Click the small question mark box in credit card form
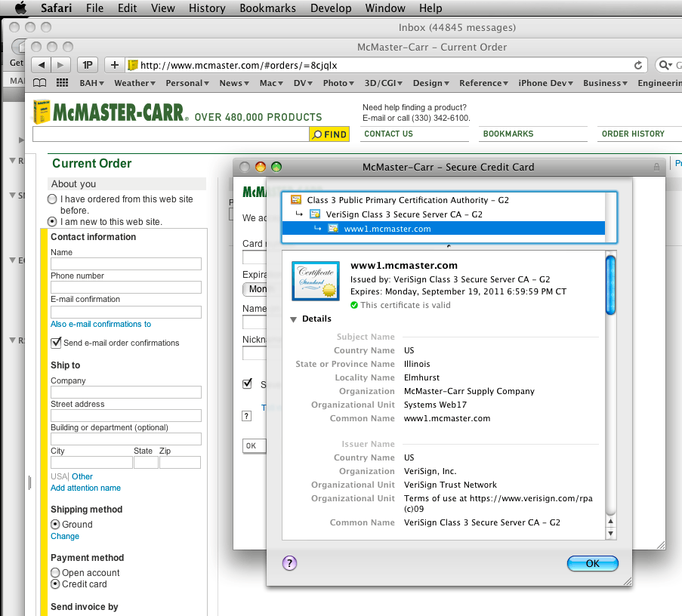 [247, 416]
